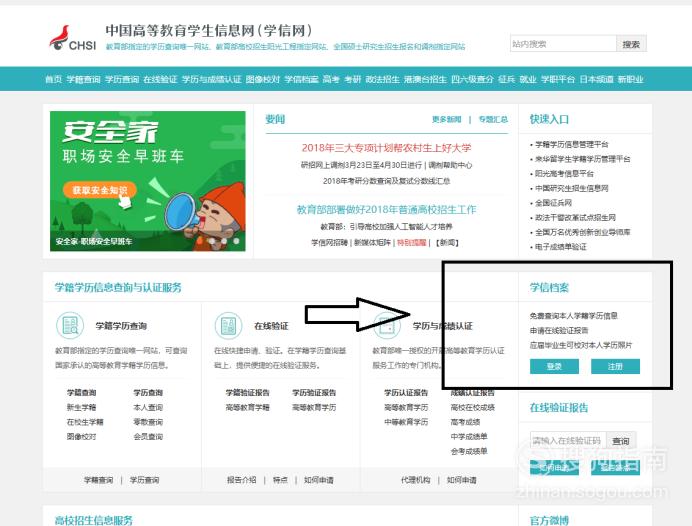Viewport: 692px width, 526px height.
Task: Open 会员查询 link
Action: pos(148,437)
